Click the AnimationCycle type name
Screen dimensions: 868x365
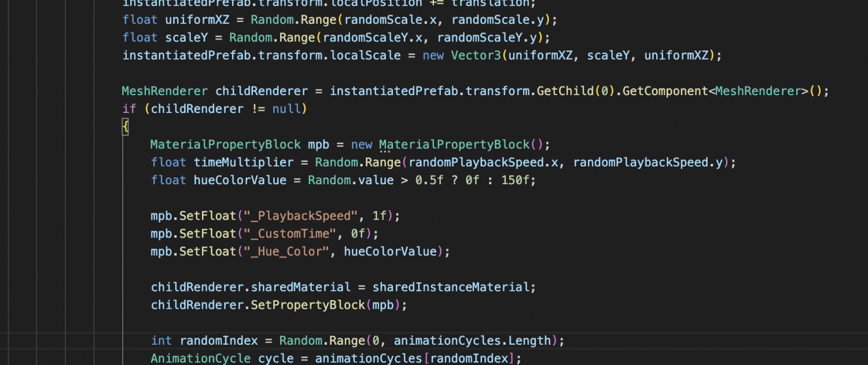point(200,358)
